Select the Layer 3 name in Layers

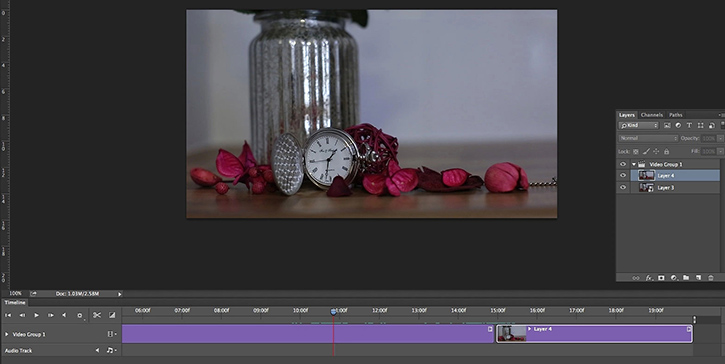pos(665,187)
